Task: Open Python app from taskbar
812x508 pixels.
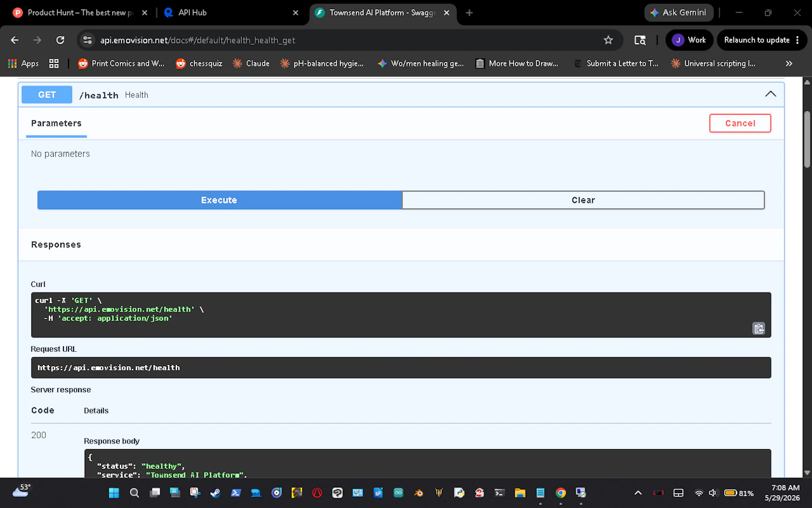Action: coord(459,493)
